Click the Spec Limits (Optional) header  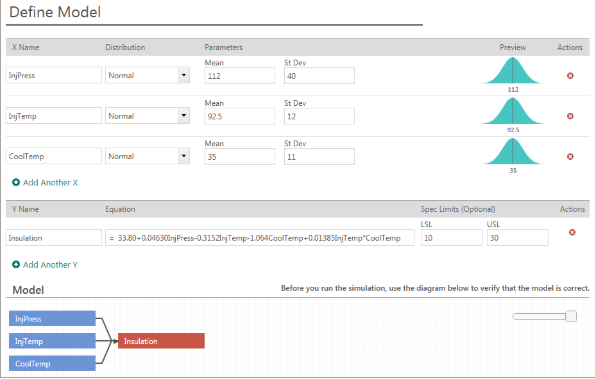coord(458,209)
